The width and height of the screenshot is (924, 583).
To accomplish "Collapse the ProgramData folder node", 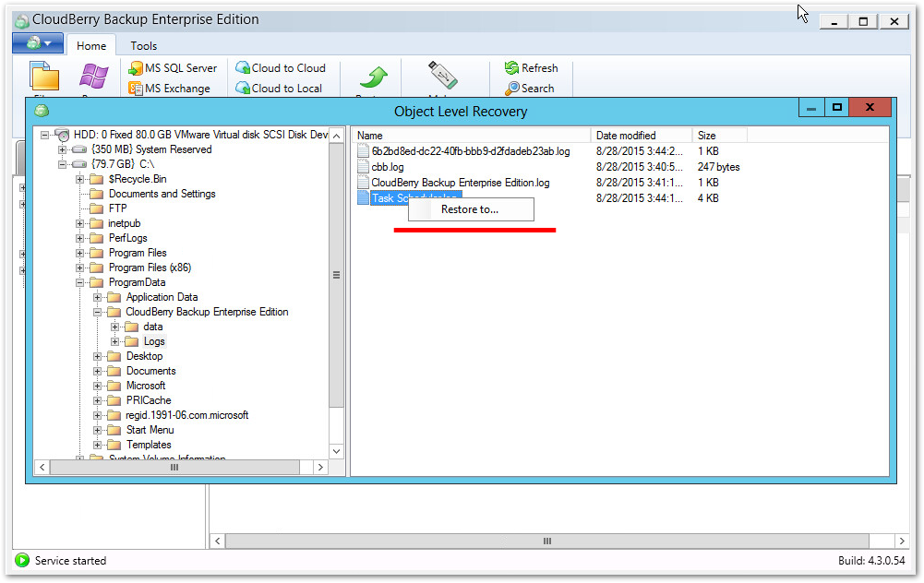I will point(79,282).
